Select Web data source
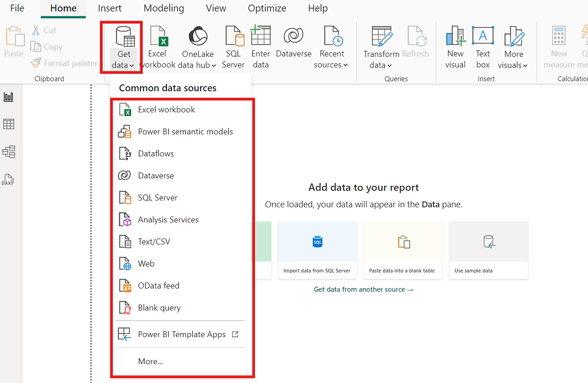Screen dimensions: 588x383 181,264
